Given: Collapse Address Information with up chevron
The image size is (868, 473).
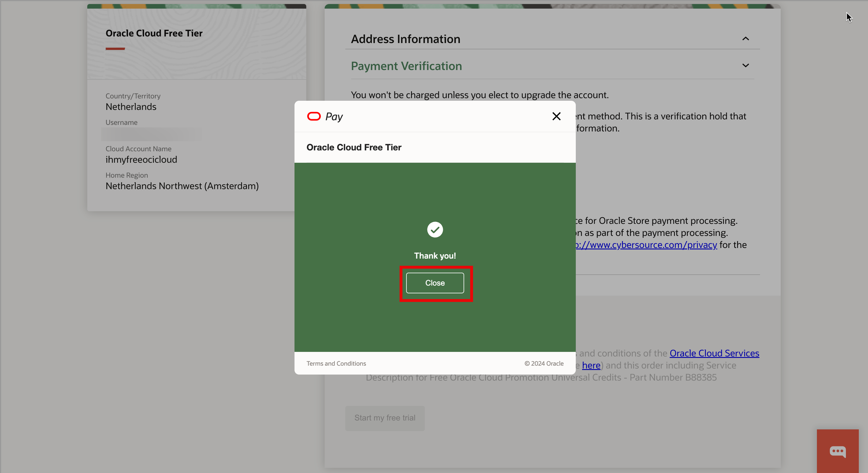Looking at the screenshot, I should (745, 39).
